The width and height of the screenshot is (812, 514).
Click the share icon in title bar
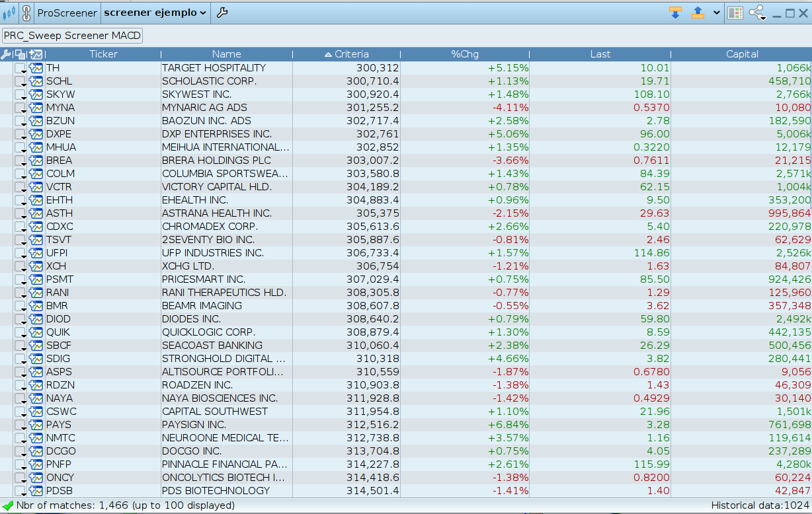pyautogui.click(x=757, y=13)
